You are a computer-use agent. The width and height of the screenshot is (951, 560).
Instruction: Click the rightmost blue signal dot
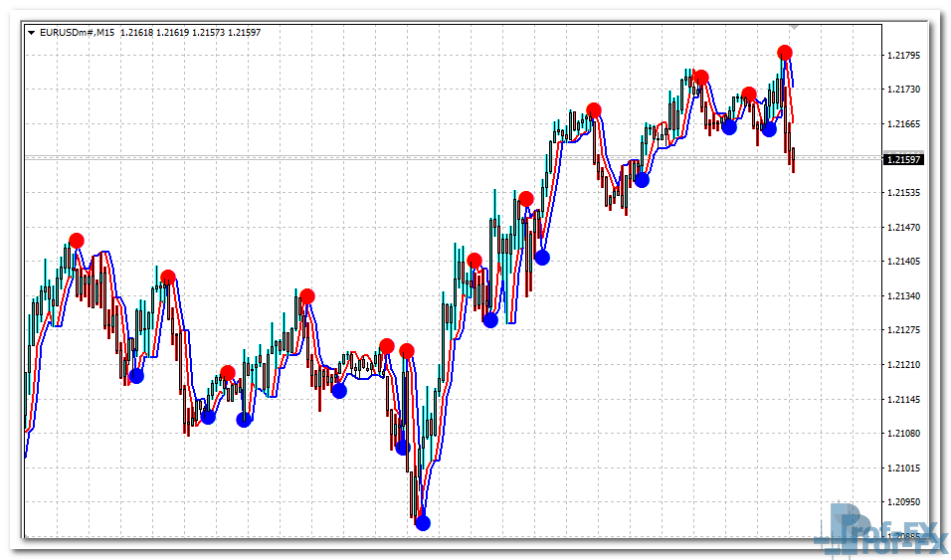(769, 129)
